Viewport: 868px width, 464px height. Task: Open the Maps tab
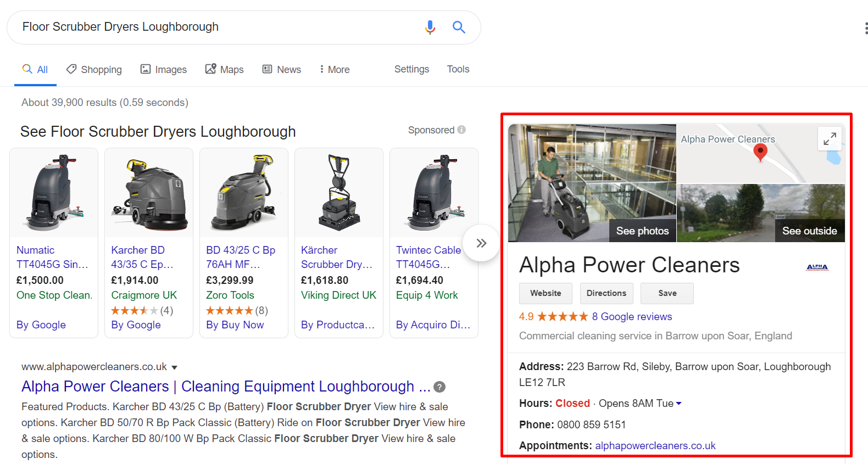(224, 70)
